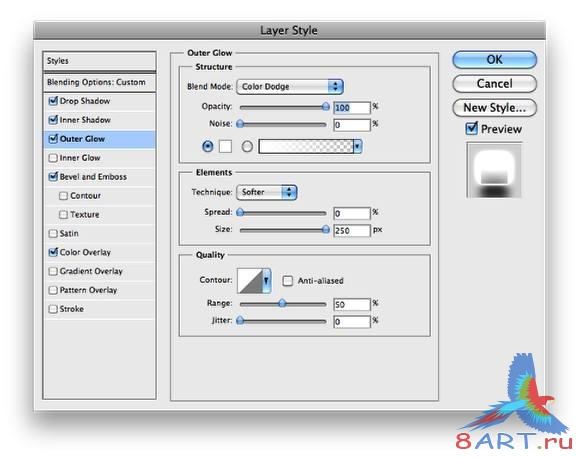
Task: Select the solid color radio button
Action: point(208,147)
